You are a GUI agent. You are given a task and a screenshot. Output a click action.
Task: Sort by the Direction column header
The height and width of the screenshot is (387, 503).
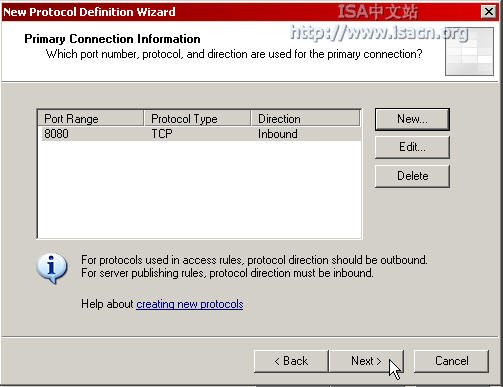pyautogui.click(x=305, y=119)
